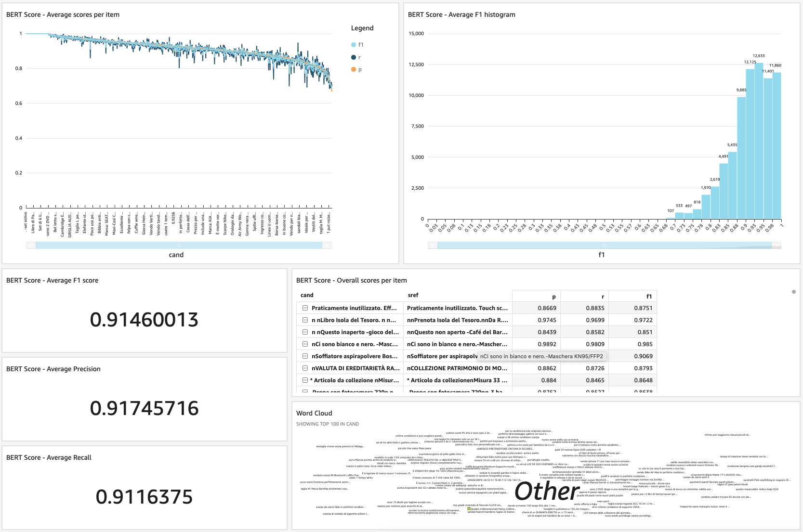Select the histogram bar labeled 2,619

click(x=715, y=203)
